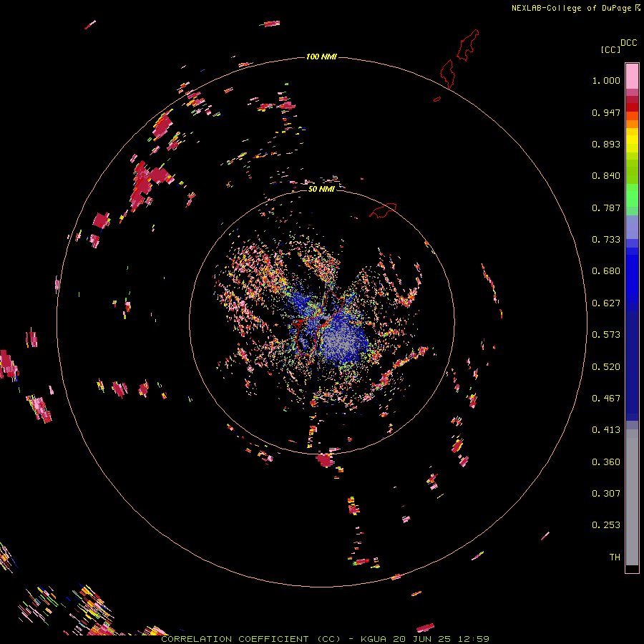644x644 pixels.
Task: Click the pink swatch at top of color bar
Action: pos(632,76)
